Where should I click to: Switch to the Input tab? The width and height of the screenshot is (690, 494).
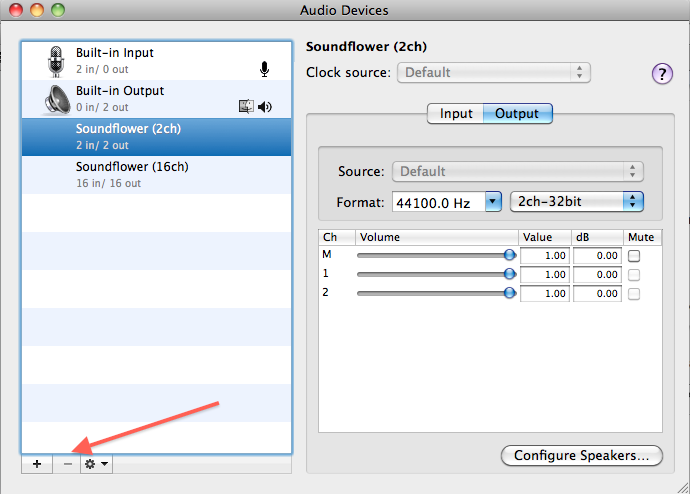[455, 113]
